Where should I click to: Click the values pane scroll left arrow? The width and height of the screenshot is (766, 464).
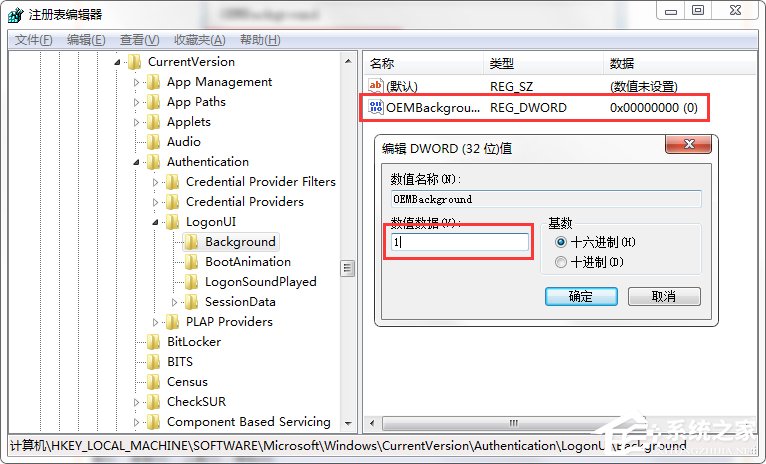[x=372, y=423]
